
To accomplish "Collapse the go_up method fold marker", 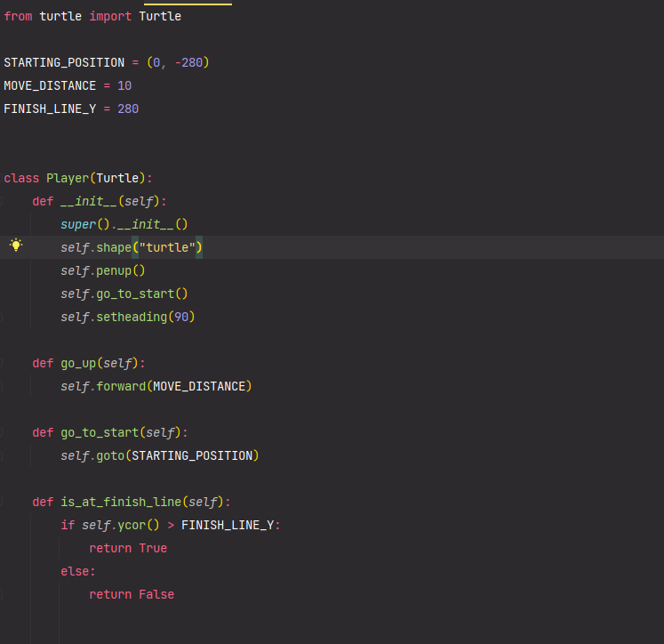I will pyautogui.click(x=1, y=363).
